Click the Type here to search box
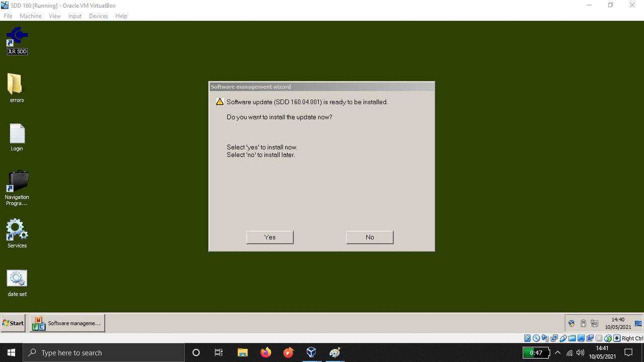Viewport: 644px width, 362px height. click(104, 353)
